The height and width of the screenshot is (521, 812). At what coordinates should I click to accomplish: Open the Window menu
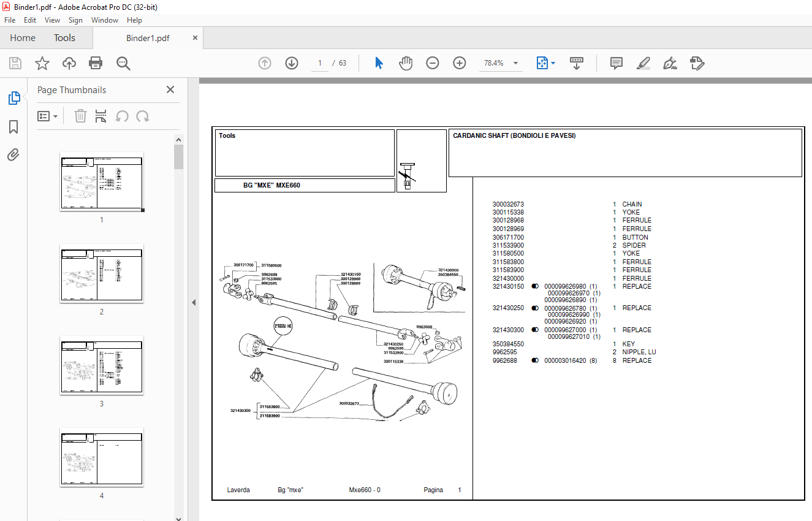click(x=105, y=20)
